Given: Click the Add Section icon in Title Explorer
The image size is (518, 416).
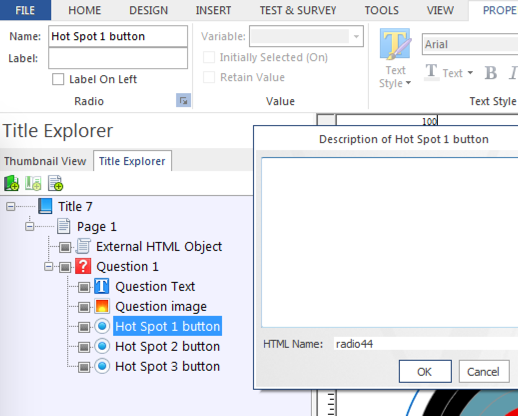Looking at the screenshot, I should (33, 183).
